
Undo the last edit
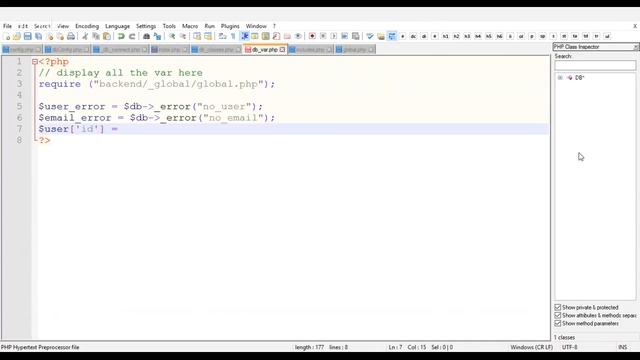121,36
